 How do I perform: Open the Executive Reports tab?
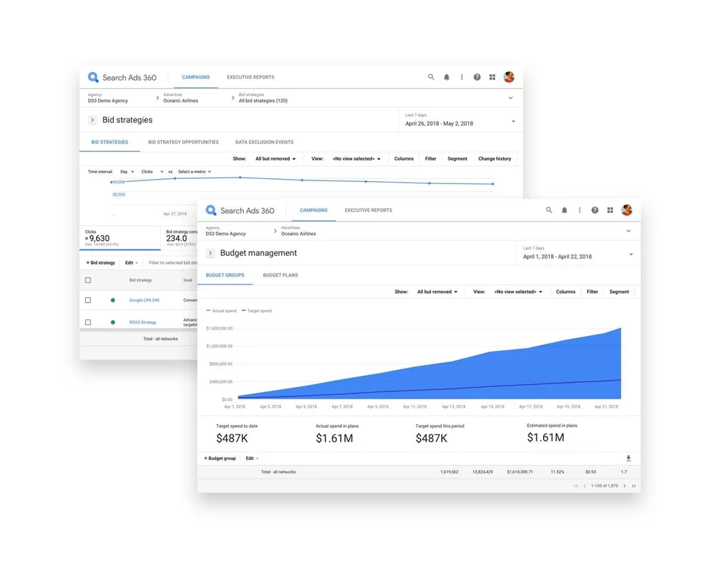(x=368, y=210)
